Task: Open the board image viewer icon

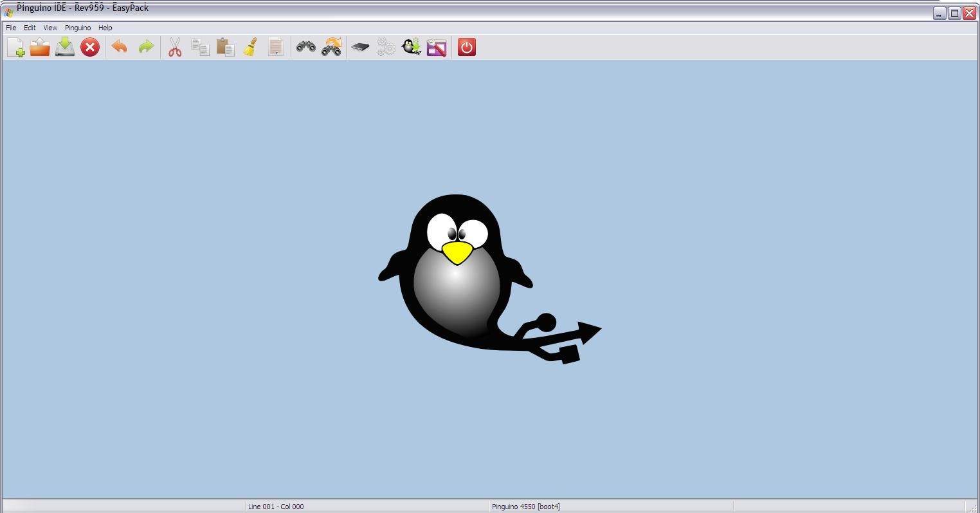Action: [436, 46]
